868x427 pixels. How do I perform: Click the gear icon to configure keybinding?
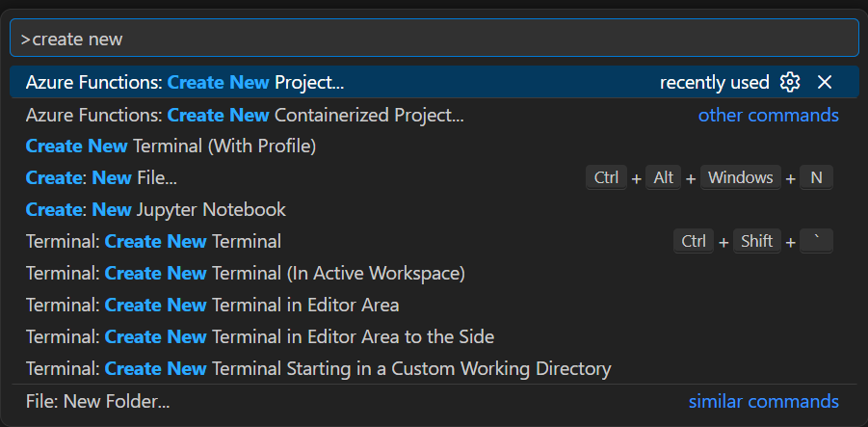790,83
